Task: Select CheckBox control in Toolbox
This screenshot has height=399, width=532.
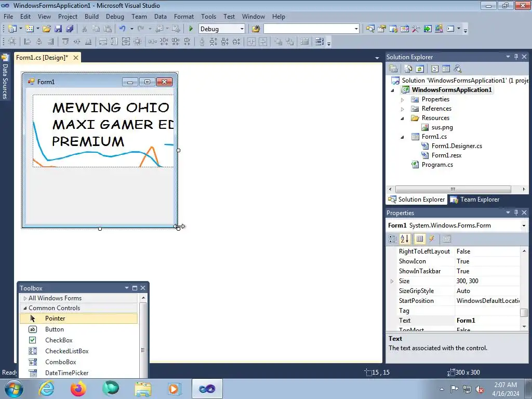Action: [x=79, y=340]
